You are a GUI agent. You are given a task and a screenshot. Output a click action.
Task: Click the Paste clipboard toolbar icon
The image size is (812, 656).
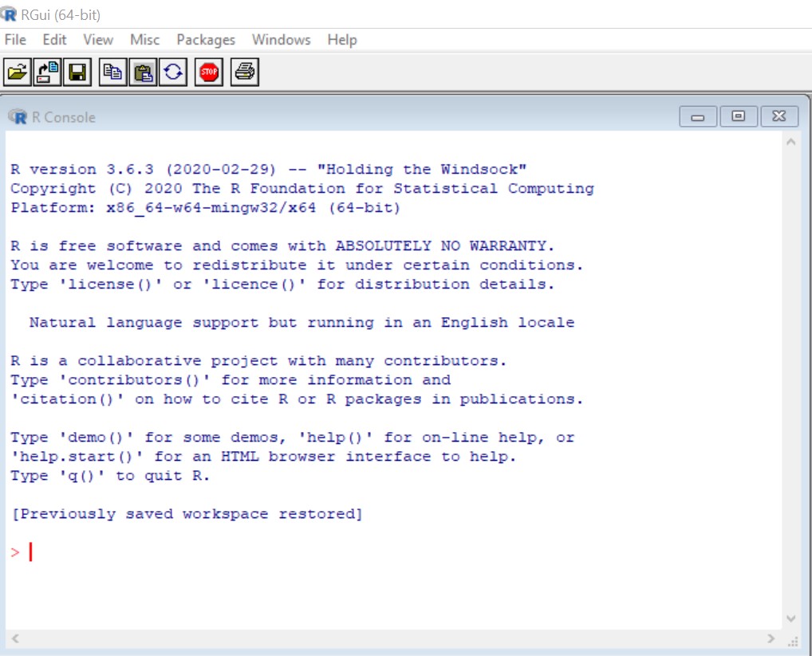(x=143, y=72)
